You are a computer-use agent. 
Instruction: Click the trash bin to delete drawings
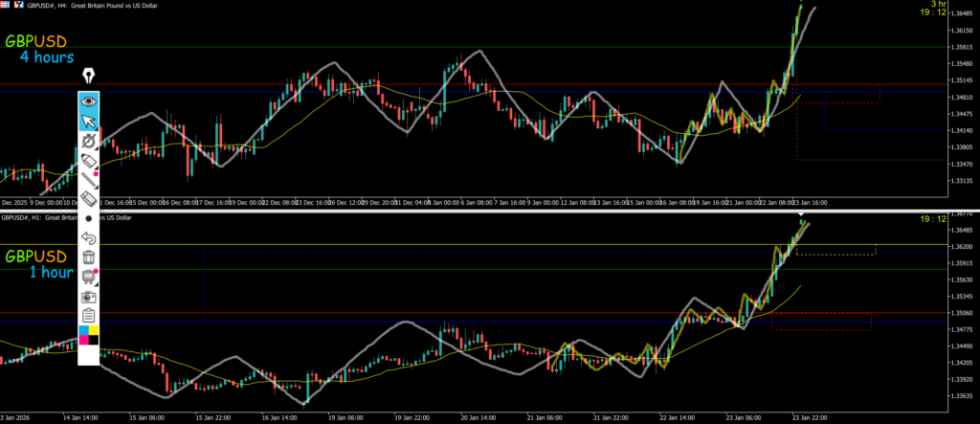pyautogui.click(x=89, y=257)
